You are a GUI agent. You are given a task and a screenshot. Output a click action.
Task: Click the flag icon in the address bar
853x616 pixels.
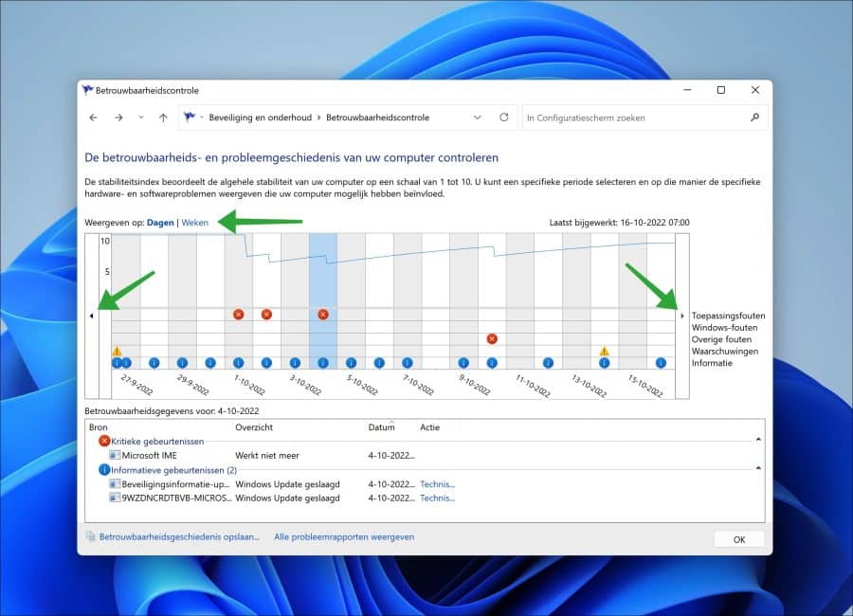pyautogui.click(x=190, y=117)
